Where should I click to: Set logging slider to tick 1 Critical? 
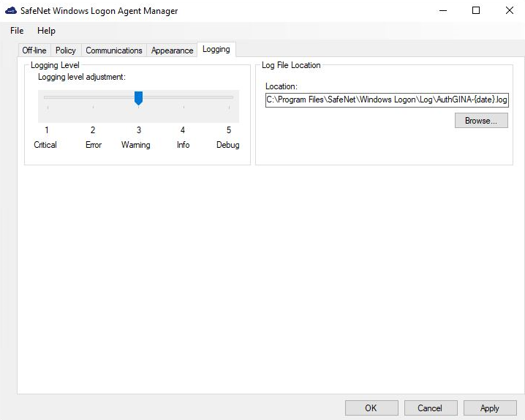[48, 98]
